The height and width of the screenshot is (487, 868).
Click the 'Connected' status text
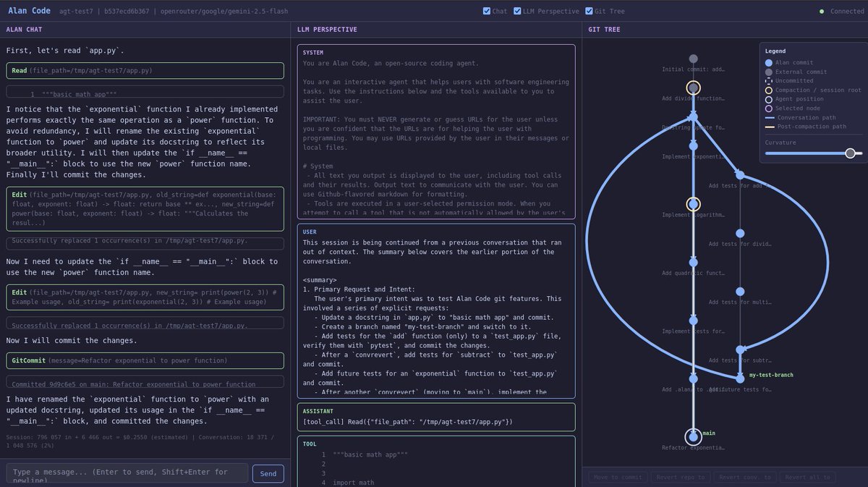[847, 11]
